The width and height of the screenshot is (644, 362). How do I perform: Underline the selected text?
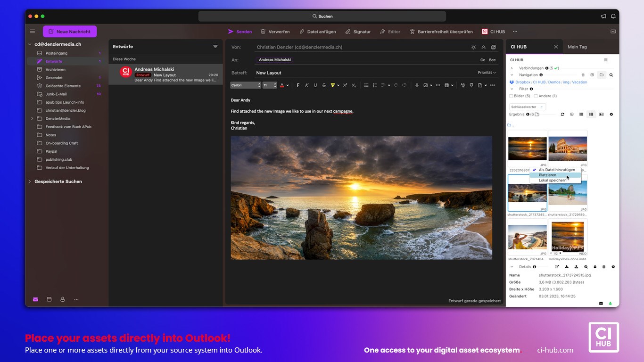click(315, 85)
